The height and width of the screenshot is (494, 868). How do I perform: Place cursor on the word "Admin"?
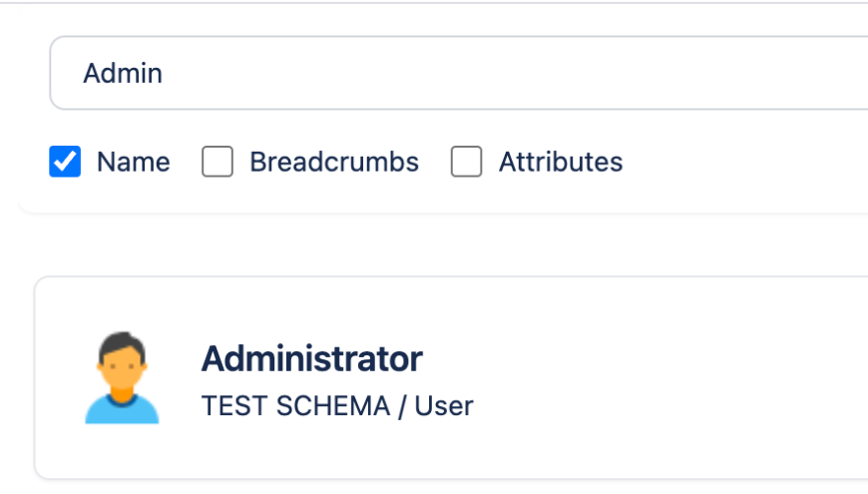coord(122,73)
